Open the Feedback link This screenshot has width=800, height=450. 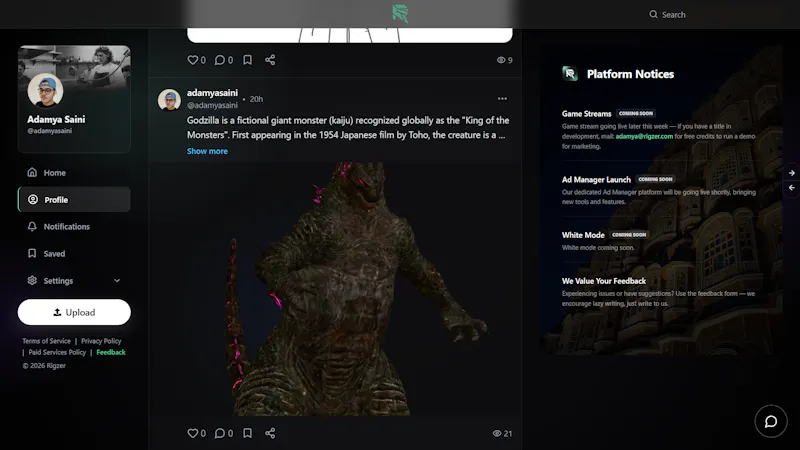point(111,352)
